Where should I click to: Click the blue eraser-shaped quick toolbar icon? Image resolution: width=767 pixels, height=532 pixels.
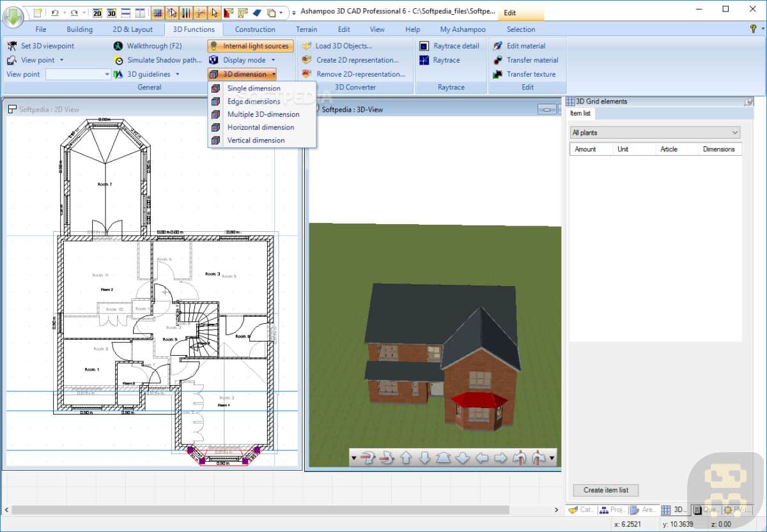[257, 12]
